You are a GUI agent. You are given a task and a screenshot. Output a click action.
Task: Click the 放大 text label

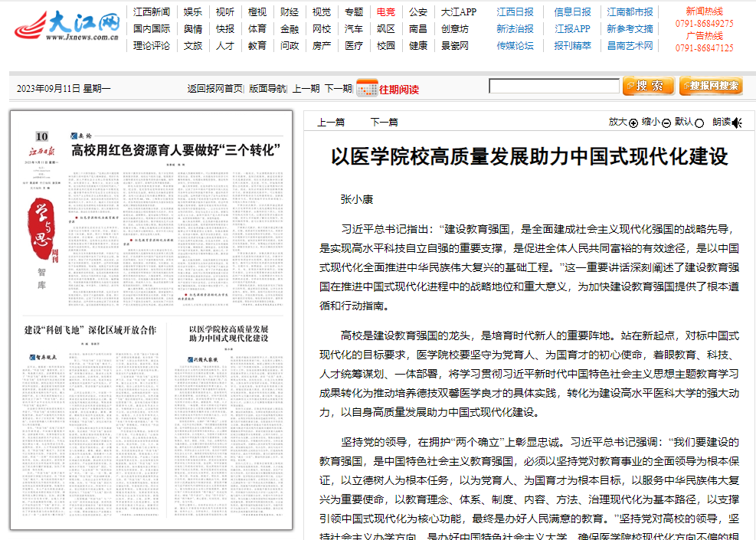coord(617,122)
